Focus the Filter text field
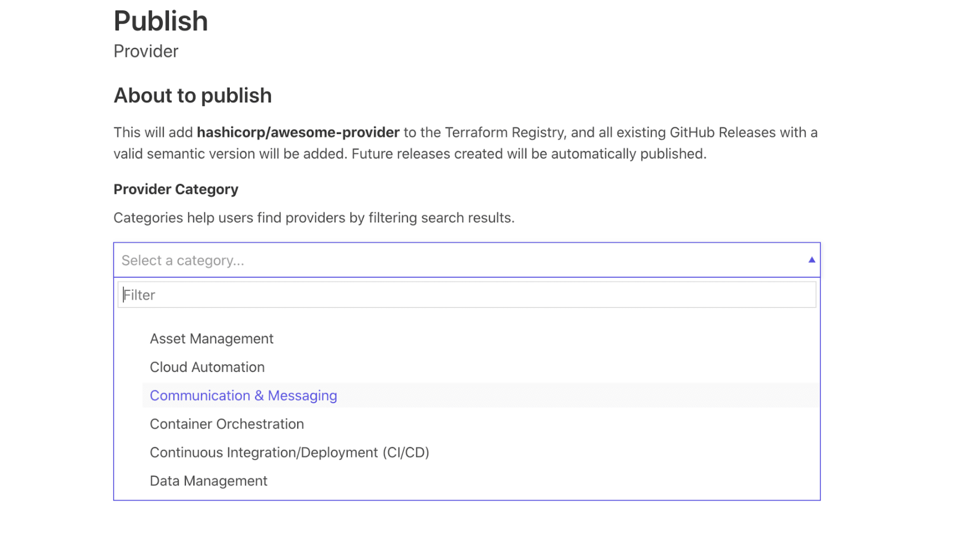The image size is (973, 560). (466, 295)
